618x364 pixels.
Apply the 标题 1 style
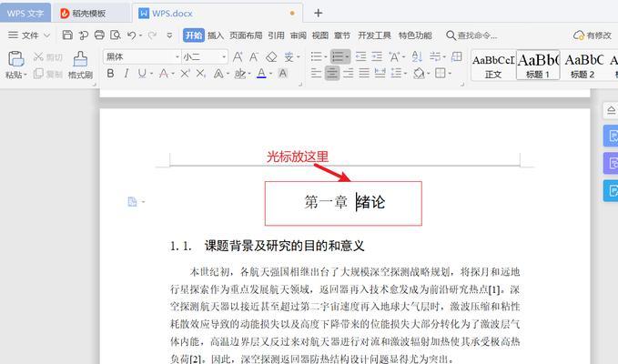538,66
